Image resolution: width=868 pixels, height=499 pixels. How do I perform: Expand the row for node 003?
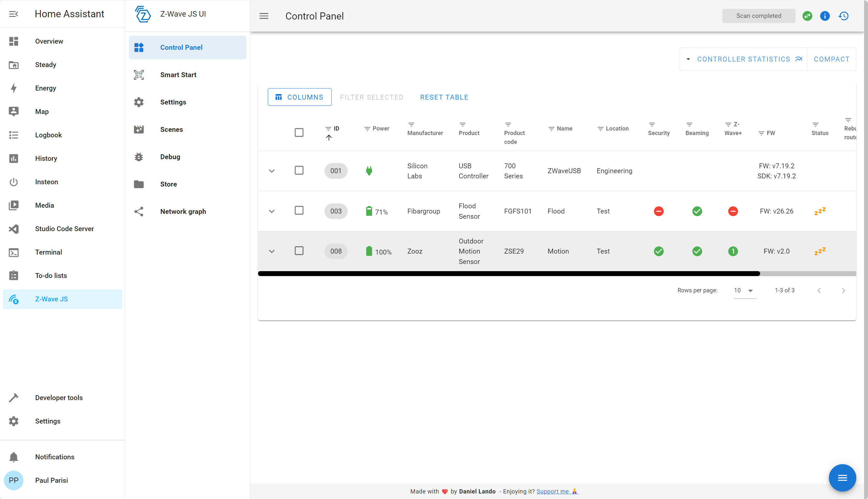point(272,211)
